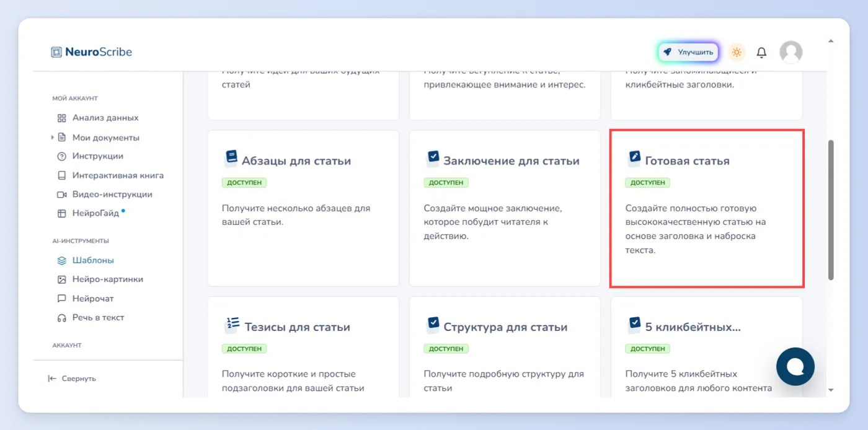Image resolution: width=868 pixels, height=430 pixels.
Task: Open Интерактивная книга menu item
Action: click(118, 175)
